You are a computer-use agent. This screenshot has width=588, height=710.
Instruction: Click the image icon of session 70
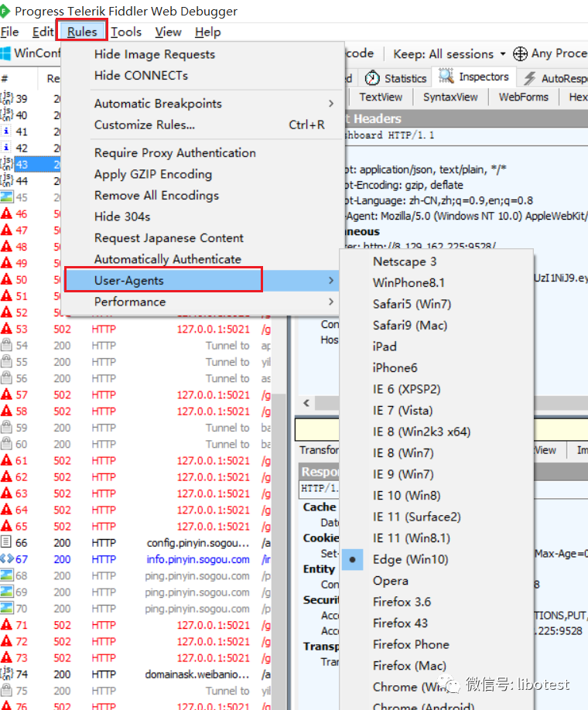pyautogui.click(x=7, y=608)
